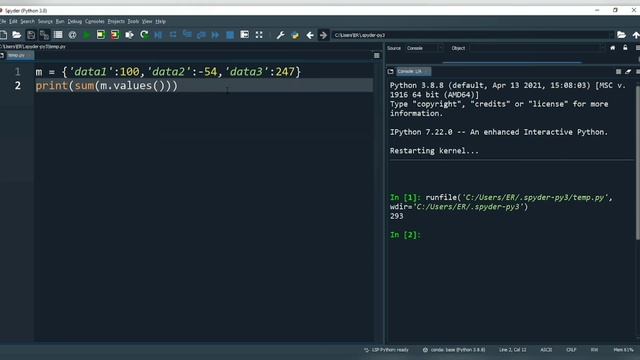Toggle fullscreen mode icon
The image size is (640, 360).
[x=259, y=35]
